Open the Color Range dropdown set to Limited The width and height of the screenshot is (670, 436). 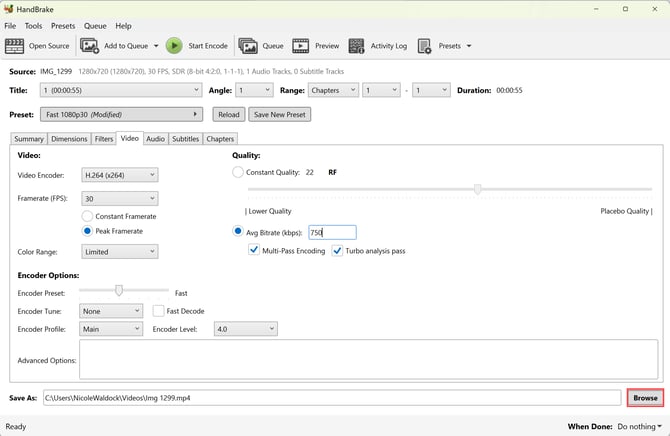(x=120, y=252)
